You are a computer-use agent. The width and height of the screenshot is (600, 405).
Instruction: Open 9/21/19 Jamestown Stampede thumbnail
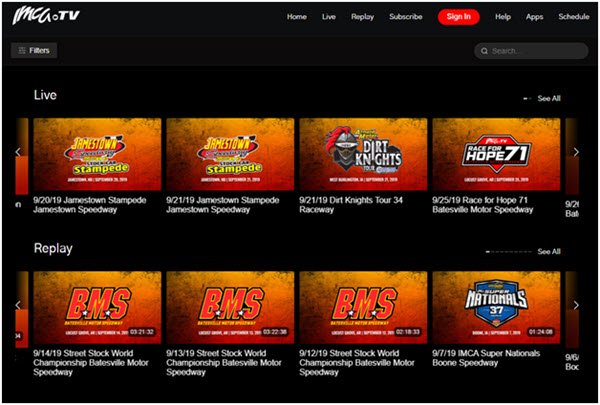tap(230, 154)
